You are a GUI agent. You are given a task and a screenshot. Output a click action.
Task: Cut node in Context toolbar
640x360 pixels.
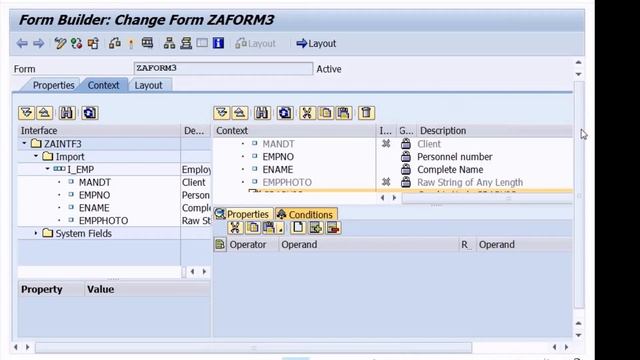click(x=307, y=113)
